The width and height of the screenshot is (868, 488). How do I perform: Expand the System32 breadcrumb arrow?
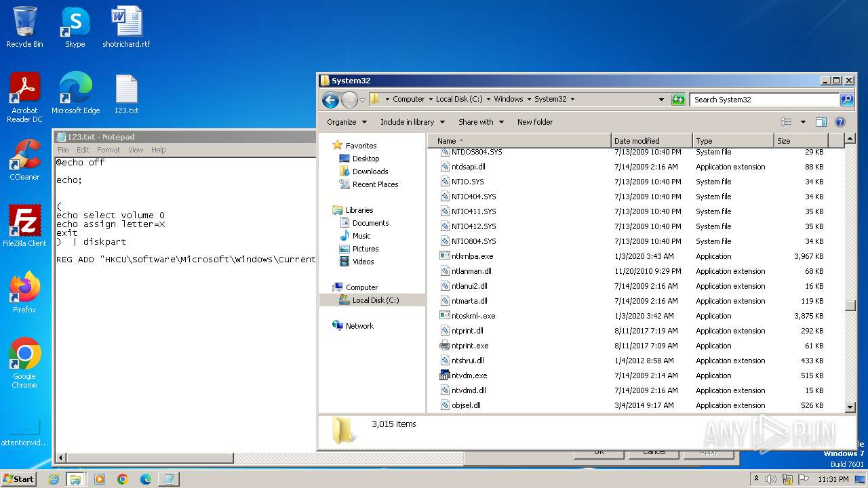tap(572, 99)
